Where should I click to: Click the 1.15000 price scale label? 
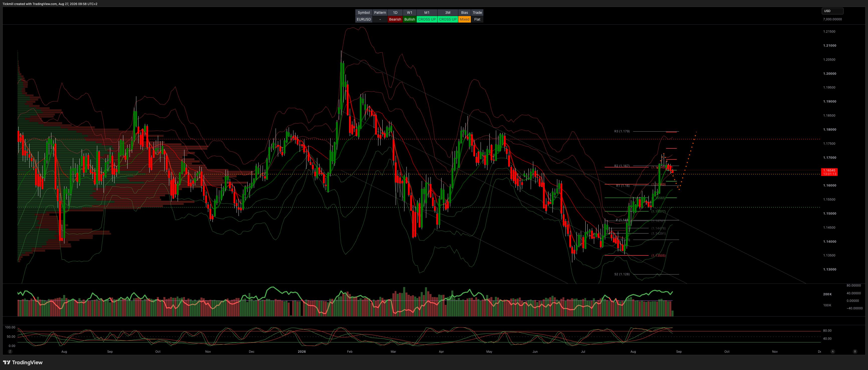click(830, 213)
